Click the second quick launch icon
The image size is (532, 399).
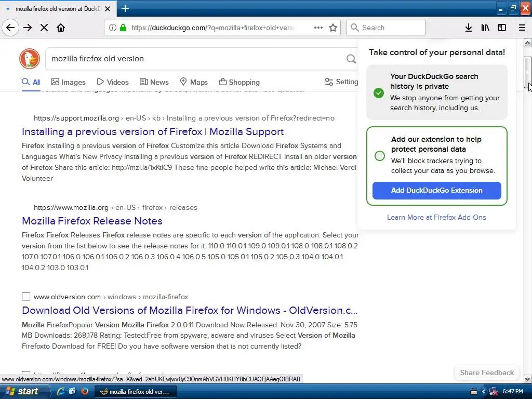point(72,391)
